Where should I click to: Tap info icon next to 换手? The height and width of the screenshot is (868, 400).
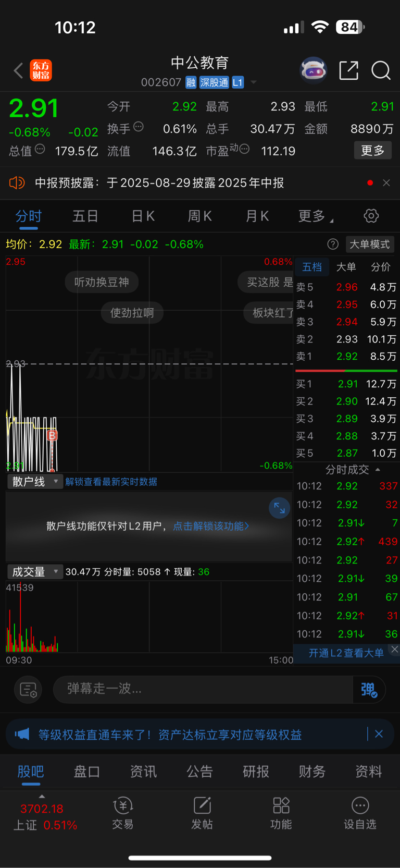point(139,127)
